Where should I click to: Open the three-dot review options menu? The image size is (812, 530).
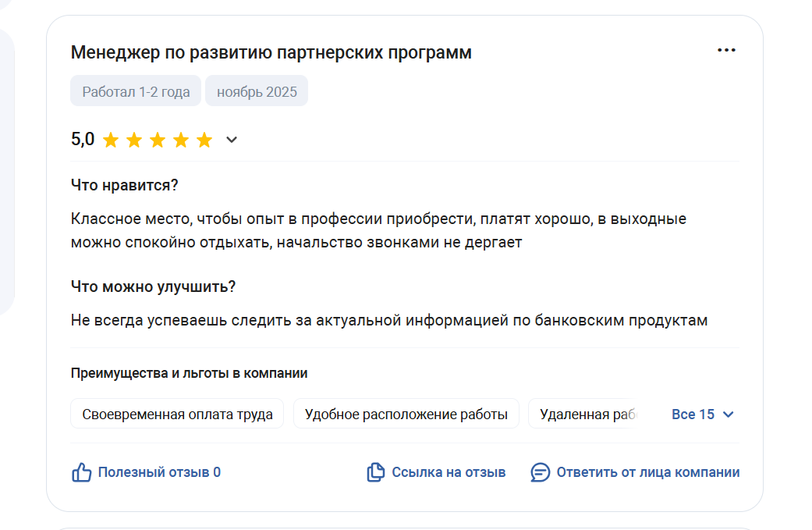726,51
